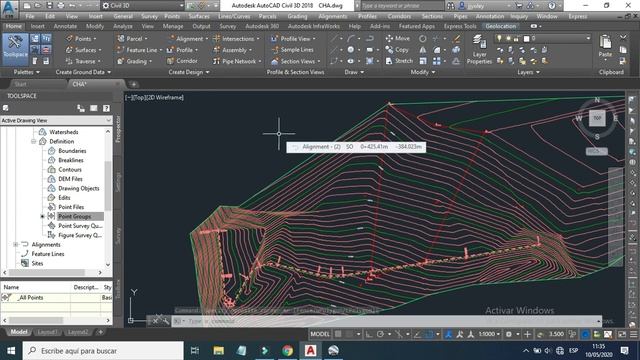This screenshot has width=640, height=360.
Task: Open the Alignments menu in menu bar
Action: 333,16
